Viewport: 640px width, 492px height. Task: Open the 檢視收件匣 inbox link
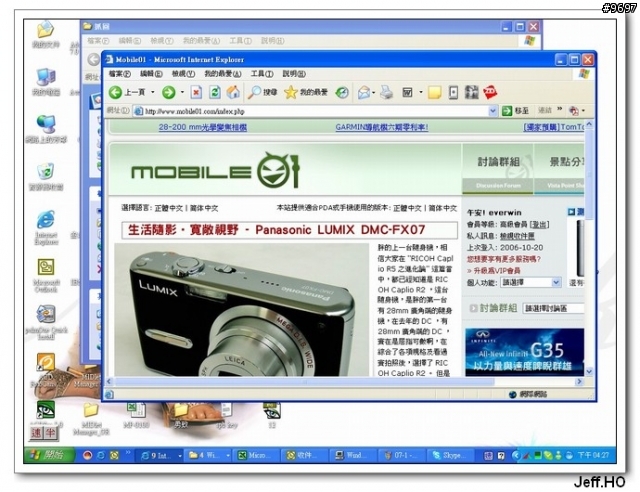[517, 236]
